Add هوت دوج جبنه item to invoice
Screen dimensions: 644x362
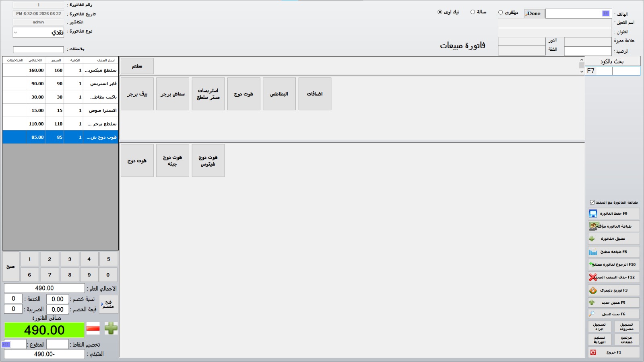pos(173,160)
